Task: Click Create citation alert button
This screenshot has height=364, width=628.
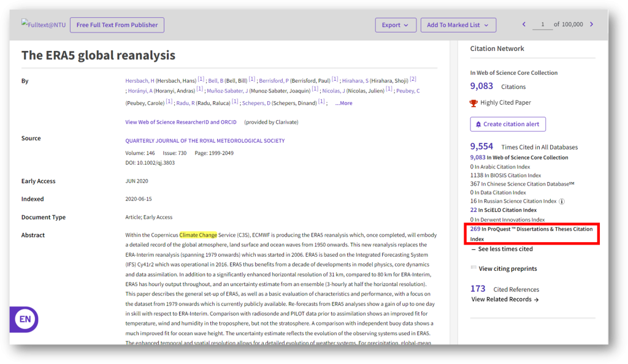Action: coord(508,124)
